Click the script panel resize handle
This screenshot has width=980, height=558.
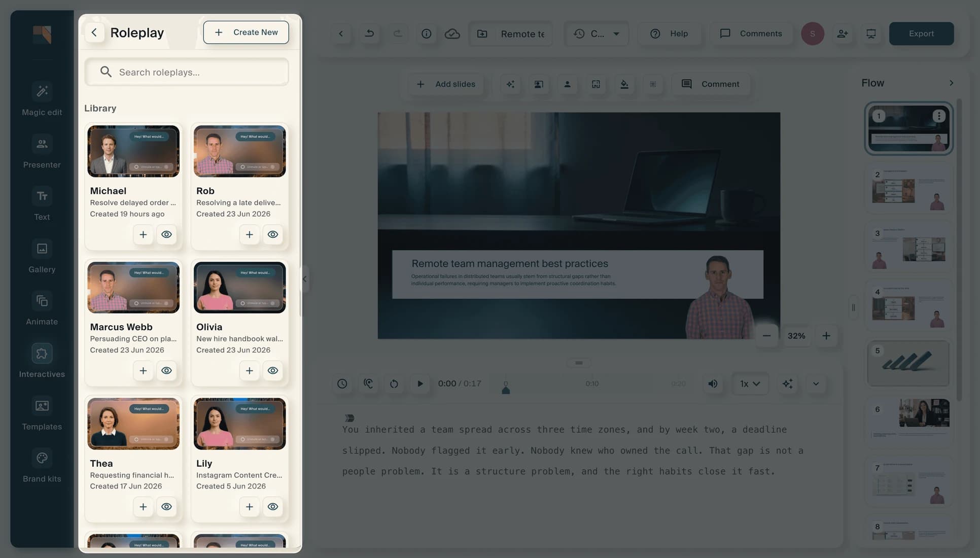[x=579, y=363]
